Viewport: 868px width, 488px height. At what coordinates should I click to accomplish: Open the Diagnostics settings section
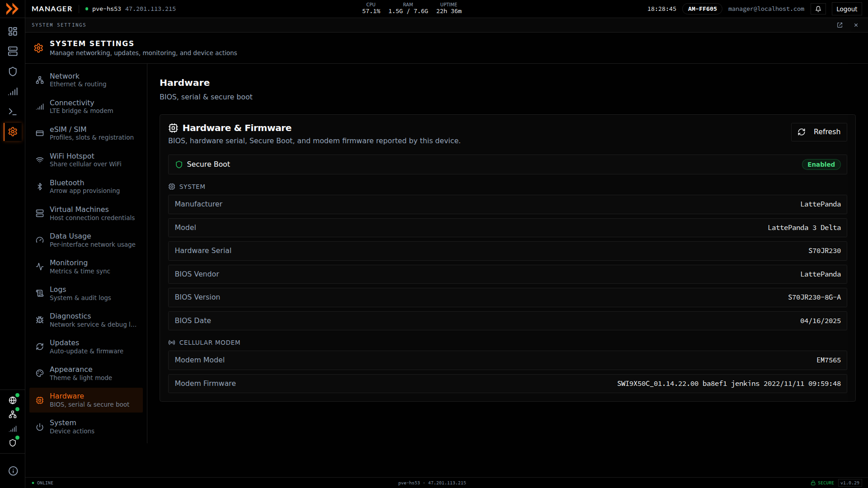click(x=86, y=320)
